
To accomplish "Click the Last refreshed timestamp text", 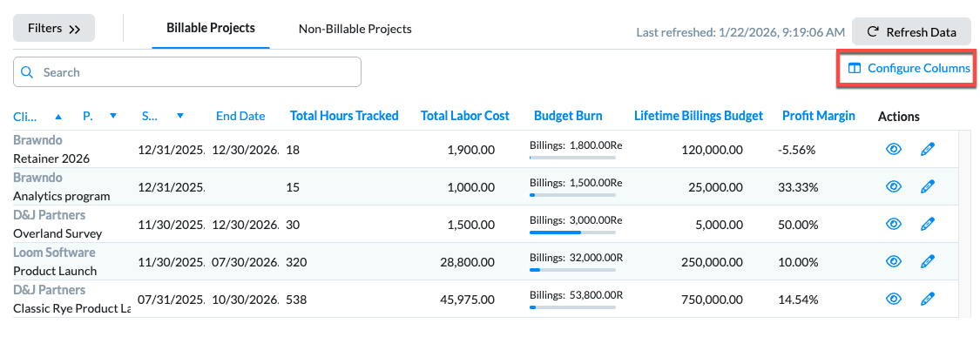I will (740, 32).
